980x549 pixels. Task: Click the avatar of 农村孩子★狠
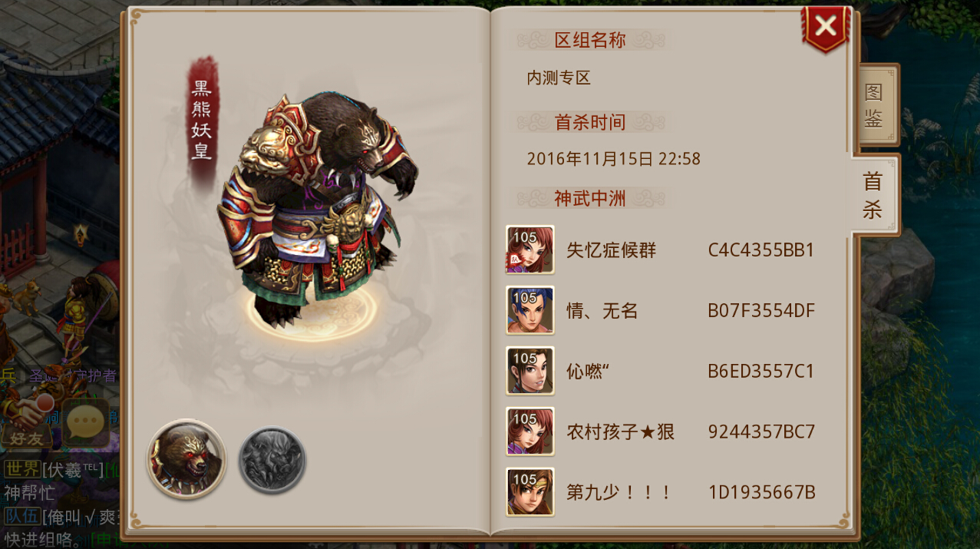click(x=530, y=432)
